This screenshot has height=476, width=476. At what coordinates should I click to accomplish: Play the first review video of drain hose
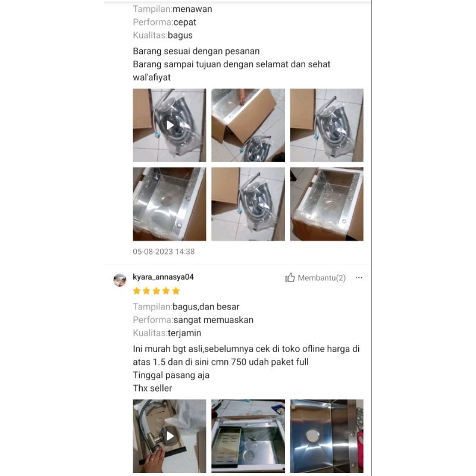[x=170, y=125]
